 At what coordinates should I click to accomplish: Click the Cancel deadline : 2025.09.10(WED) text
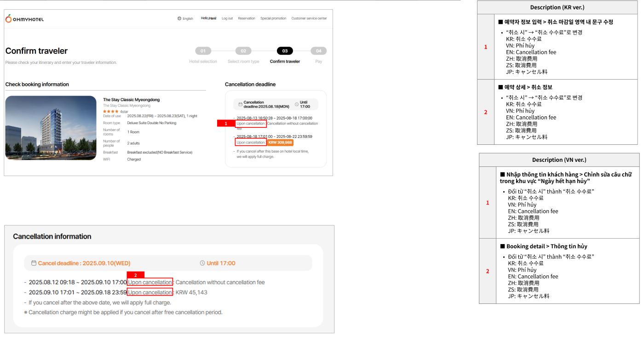(x=84, y=263)
